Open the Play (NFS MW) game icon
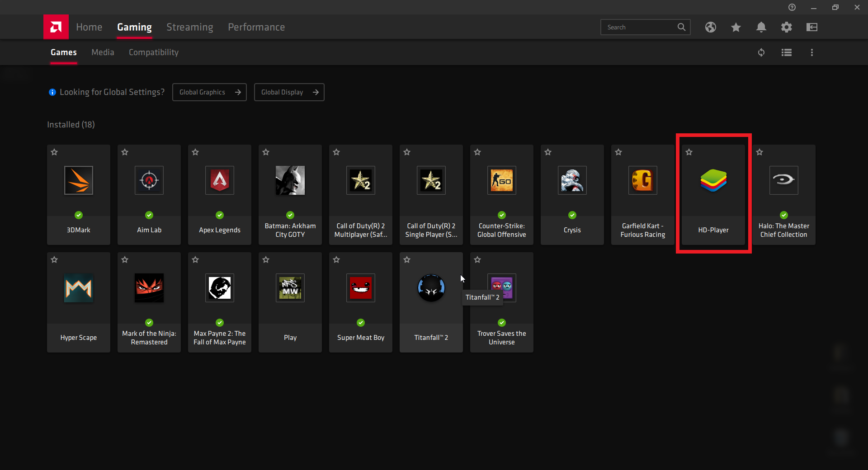 tap(290, 288)
